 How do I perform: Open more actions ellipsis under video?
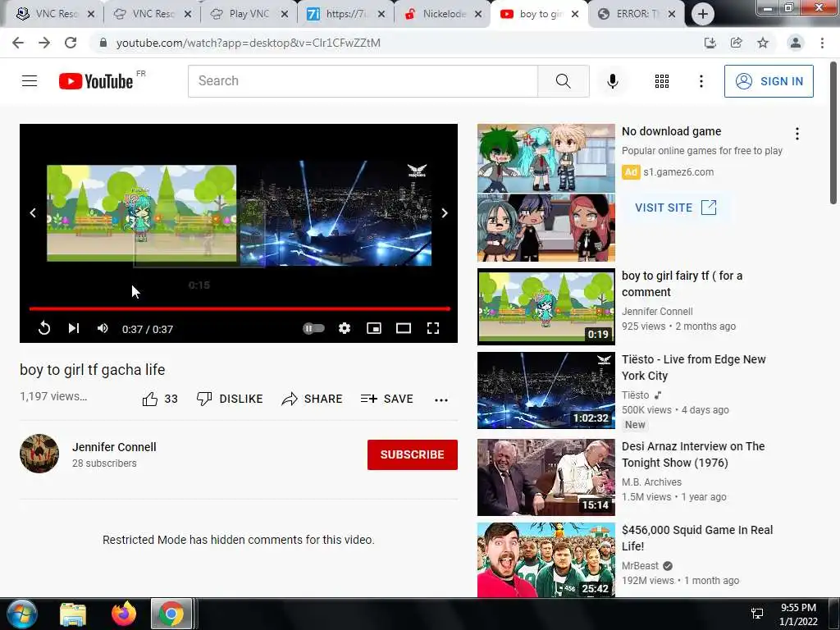pyautogui.click(x=441, y=400)
